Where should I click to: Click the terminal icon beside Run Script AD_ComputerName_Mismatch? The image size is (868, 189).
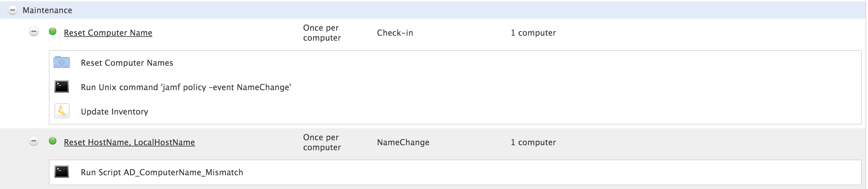point(62,172)
